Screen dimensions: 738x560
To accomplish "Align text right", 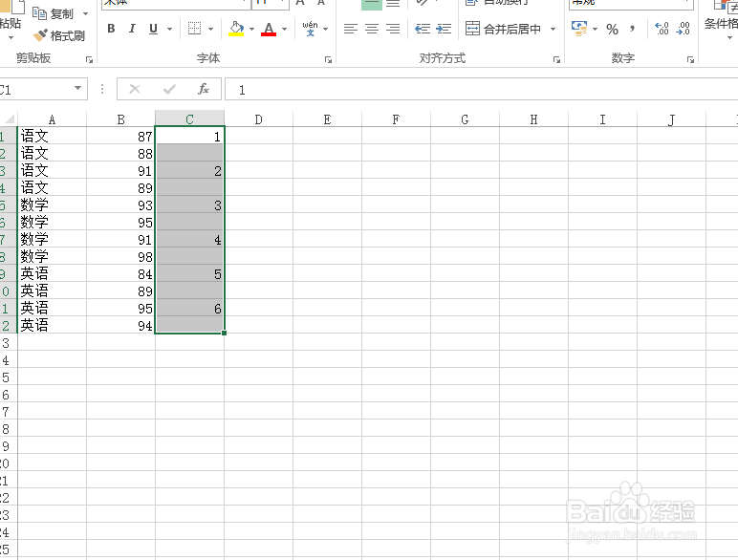I will point(393,29).
